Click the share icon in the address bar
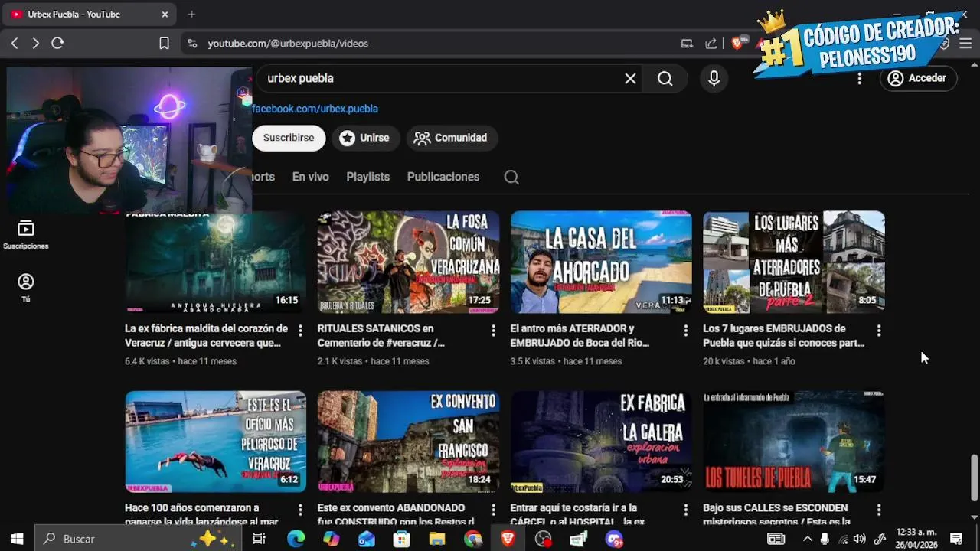The width and height of the screenshot is (980, 551). [711, 44]
